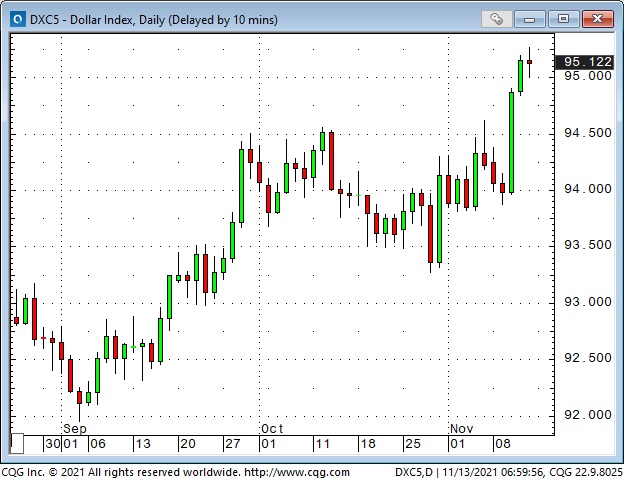Click the 92.500 price axis label
This screenshot has width=624, height=480.
click(587, 358)
